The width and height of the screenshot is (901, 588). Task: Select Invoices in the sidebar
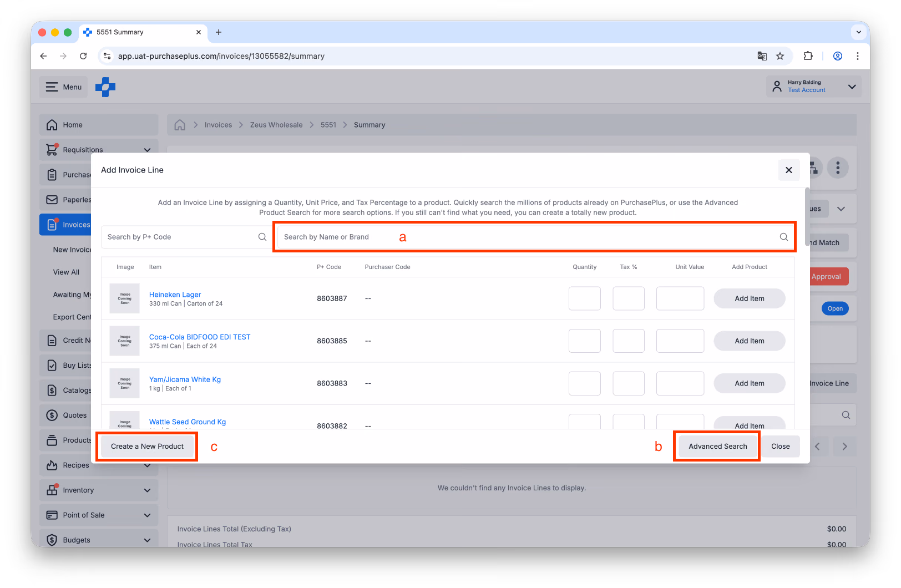[x=65, y=225]
